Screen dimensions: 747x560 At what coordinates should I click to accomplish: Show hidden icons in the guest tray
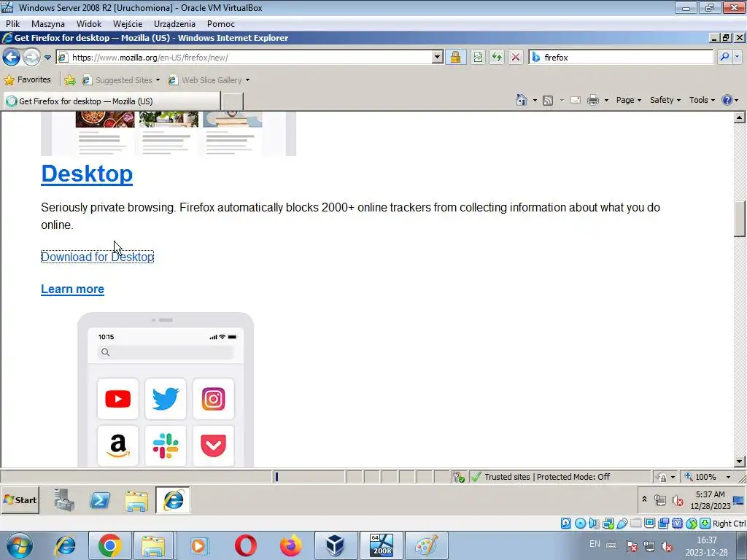click(x=644, y=499)
